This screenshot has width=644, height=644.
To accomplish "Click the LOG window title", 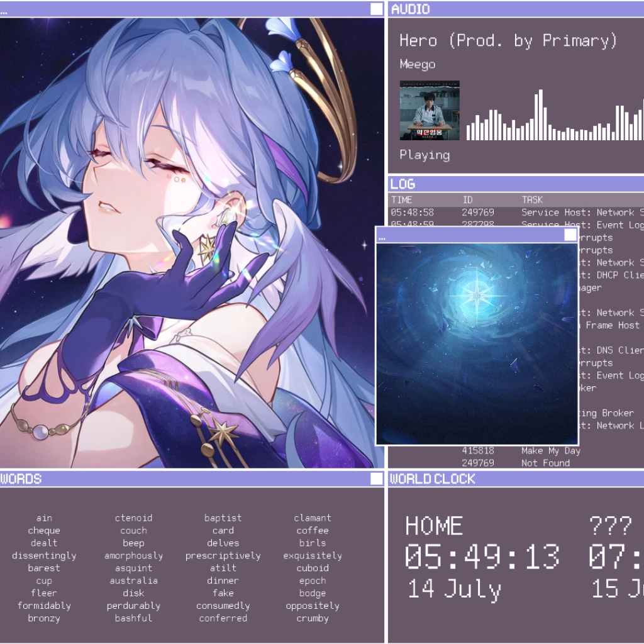I will [x=402, y=184].
